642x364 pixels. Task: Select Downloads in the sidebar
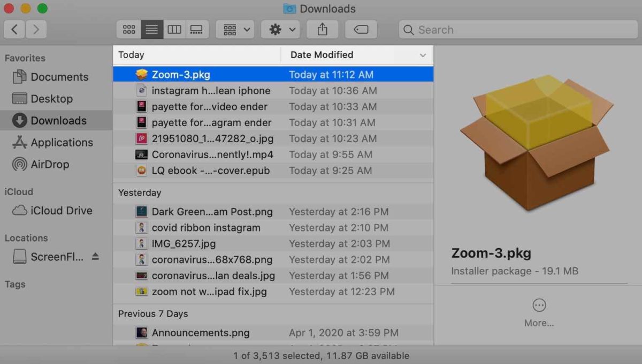coord(56,121)
